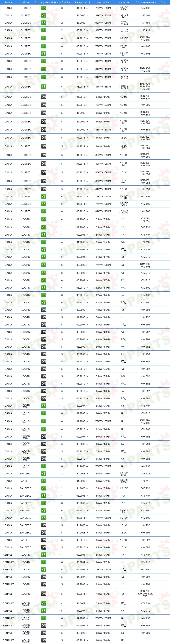Click diesel ON icon in K9K 856, K9K 666 row
The height and width of the screenshot is (644, 170).
click(43, 155)
